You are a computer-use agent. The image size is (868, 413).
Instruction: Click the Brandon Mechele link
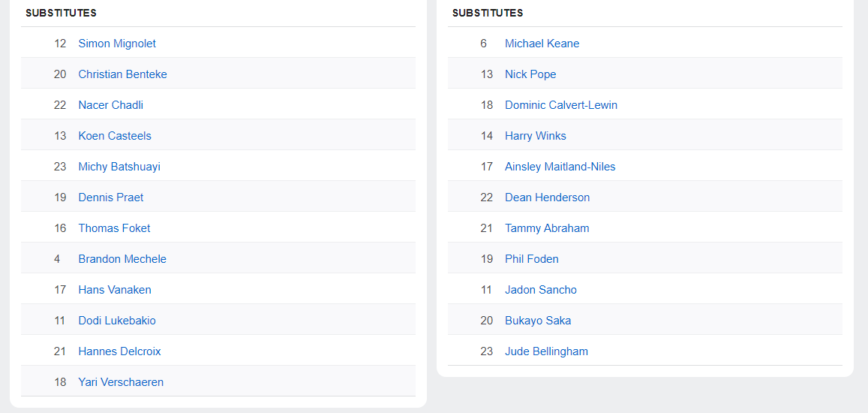122,259
